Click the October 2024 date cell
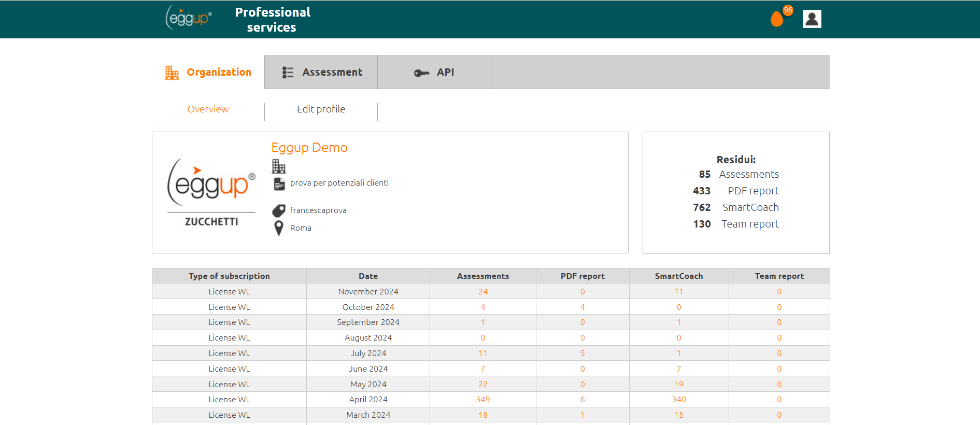 pyautogui.click(x=368, y=307)
